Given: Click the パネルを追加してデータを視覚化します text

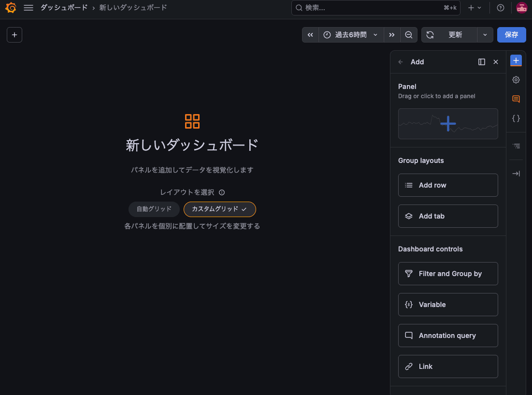Looking at the screenshot, I should coord(192,170).
